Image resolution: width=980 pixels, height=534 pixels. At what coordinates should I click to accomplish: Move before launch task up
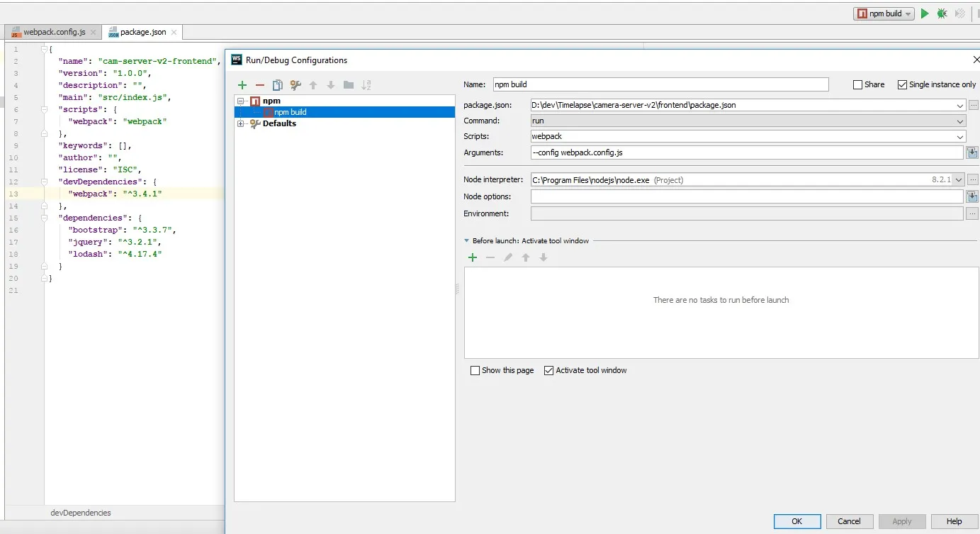[526, 257]
